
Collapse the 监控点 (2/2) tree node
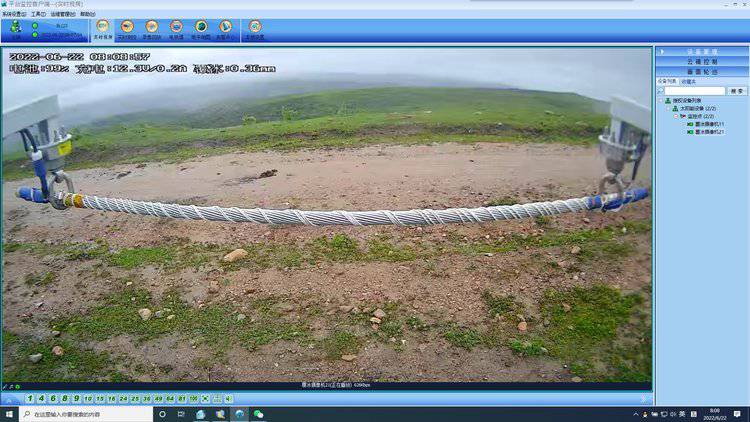[675, 116]
